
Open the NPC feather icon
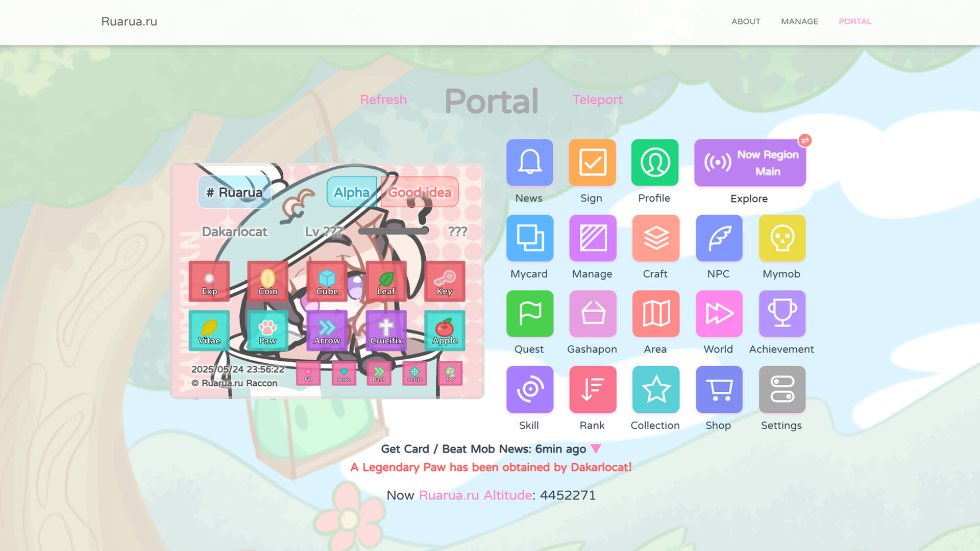pyautogui.click(x=718, y=238)
